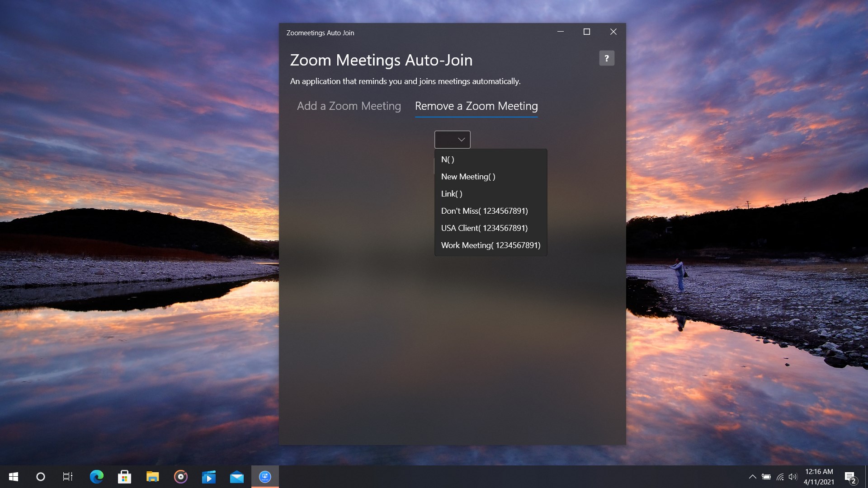Open the Movies & TV app
The width and height of the screenshot is (868, 488).
[x=209, y=477]
